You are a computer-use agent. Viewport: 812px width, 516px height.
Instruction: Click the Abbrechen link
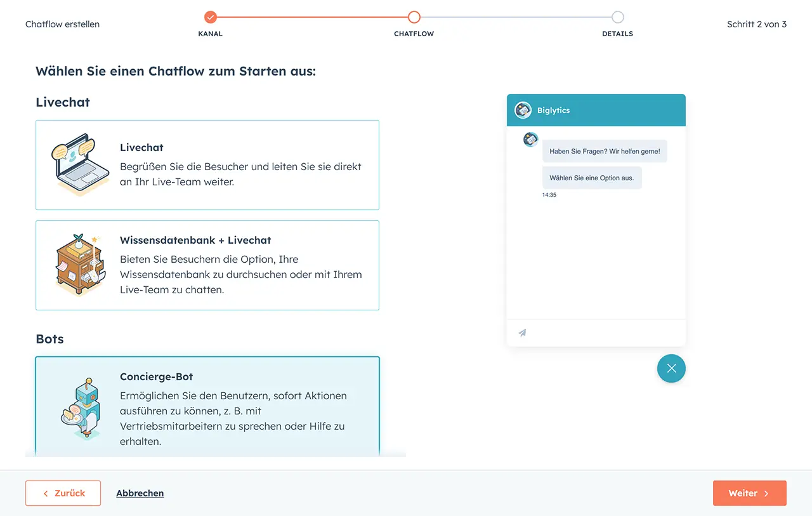point(140,493)
